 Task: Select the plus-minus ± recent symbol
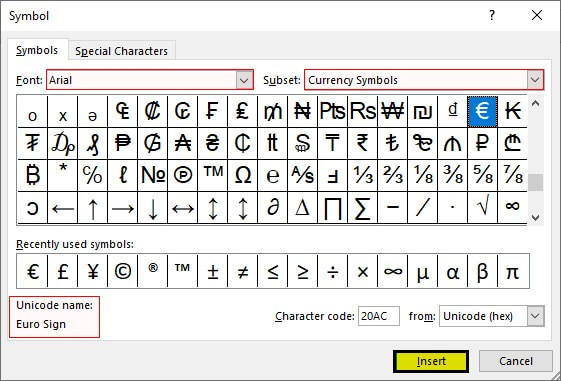click(x=213, y=271)
